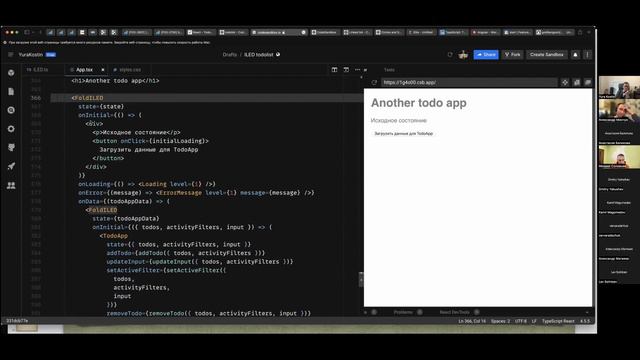Click the onLoading code line
The width and height of the screenshot is (640, 360).
point(147,184)
